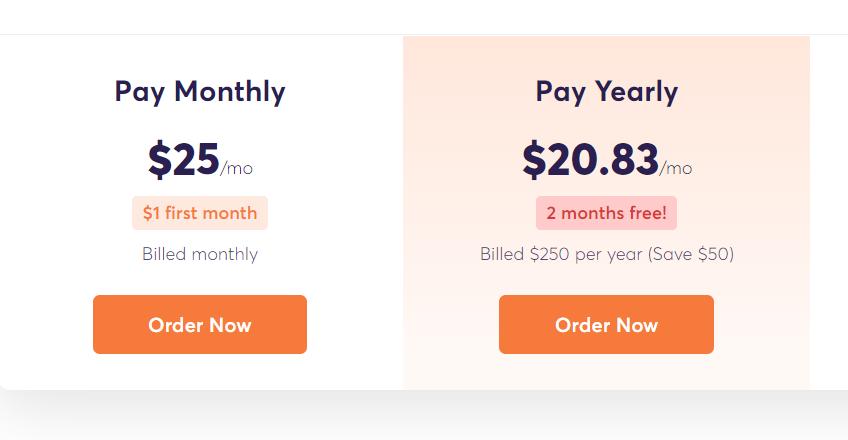848x440 pixels.
Task: Click the $20.83 yearly price
Action: click(591, 159)
